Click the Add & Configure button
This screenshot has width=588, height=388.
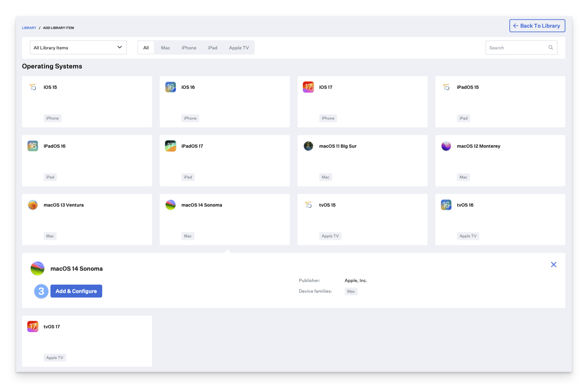(x=76, y=291)
